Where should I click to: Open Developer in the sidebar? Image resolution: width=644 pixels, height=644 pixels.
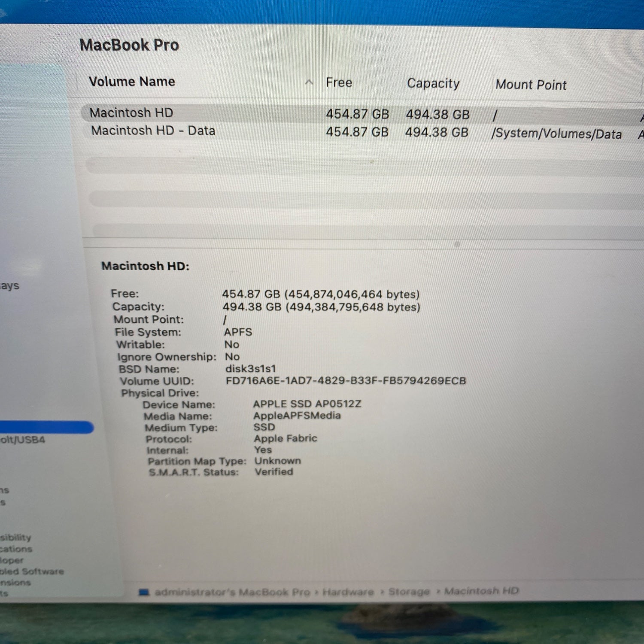pyautogui.click(x=12, y=560)
